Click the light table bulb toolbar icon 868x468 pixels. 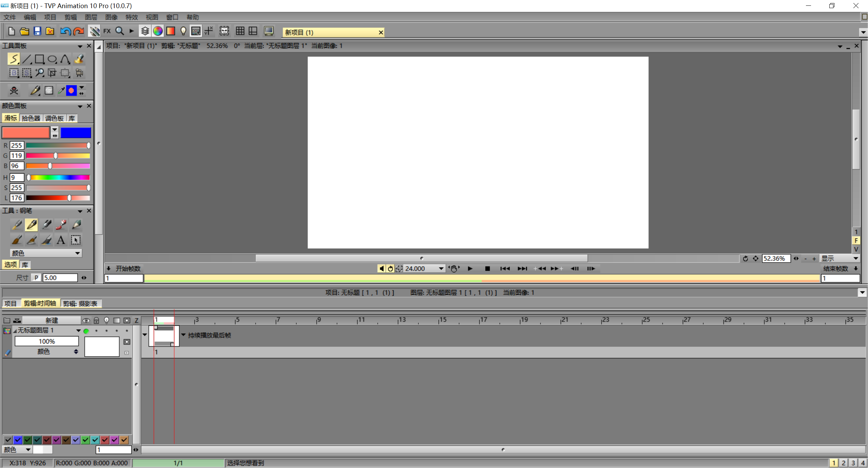(x=183, y=31)
